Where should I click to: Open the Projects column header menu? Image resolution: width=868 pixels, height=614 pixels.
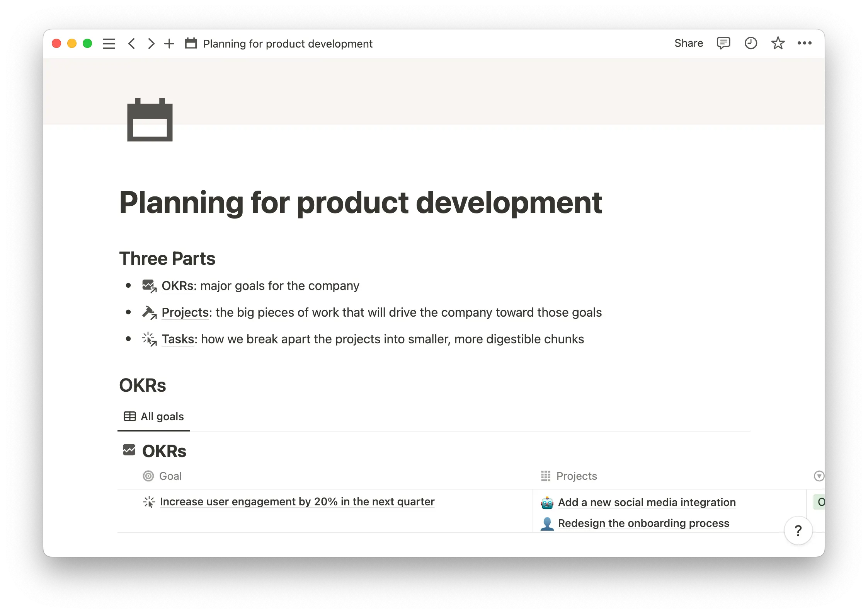[576, 476]
